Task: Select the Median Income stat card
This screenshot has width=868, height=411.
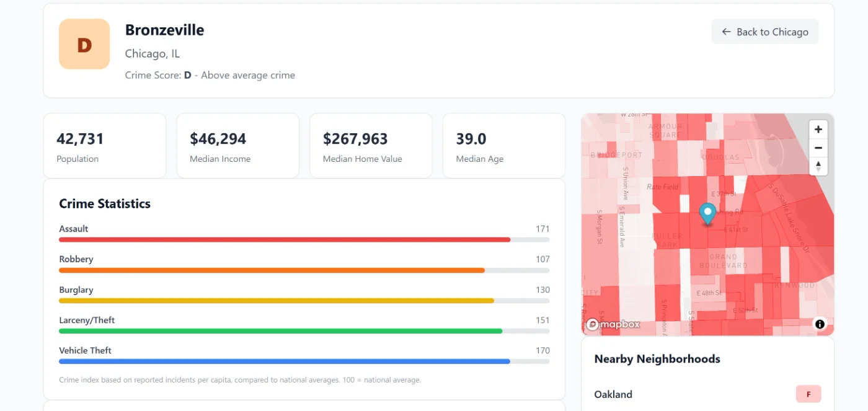Action: point(237,146)
